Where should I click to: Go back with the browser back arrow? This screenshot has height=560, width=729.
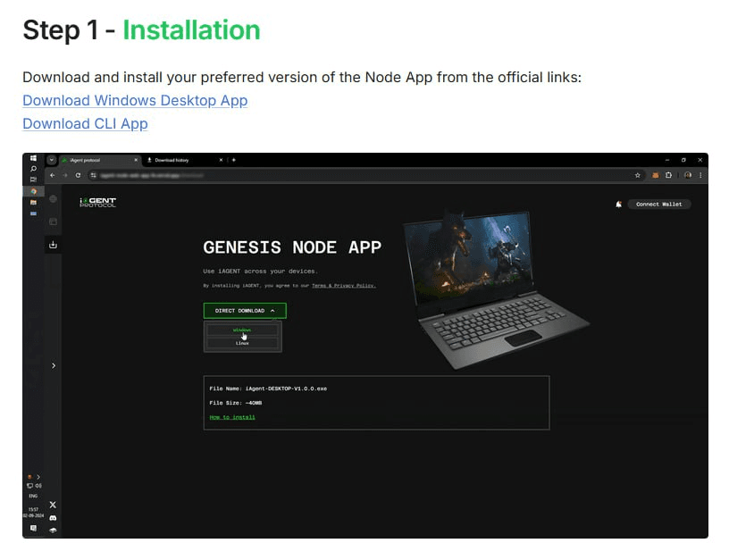[x=53, y=175]
